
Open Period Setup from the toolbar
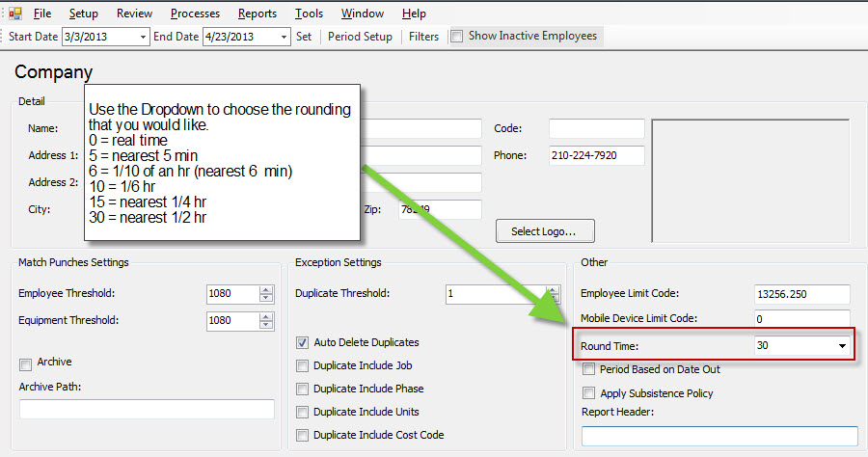tap(360, 37)
